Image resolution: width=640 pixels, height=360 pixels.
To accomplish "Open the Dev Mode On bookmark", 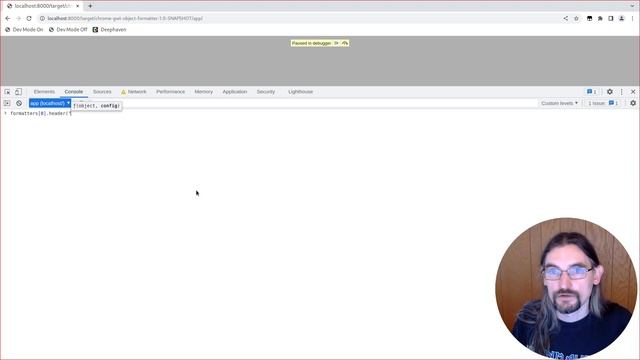I will [x=24, y=30].
